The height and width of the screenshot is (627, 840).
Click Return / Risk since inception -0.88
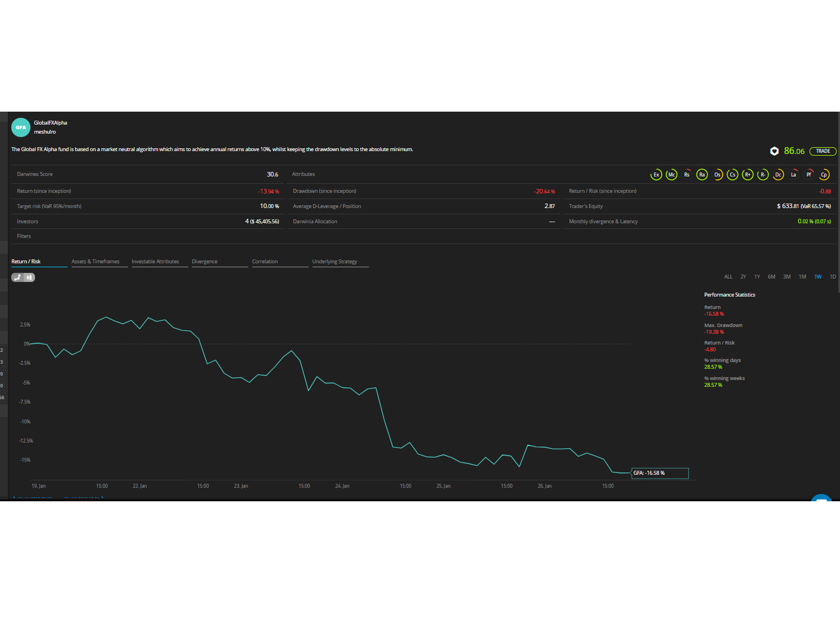coord(825,192)
